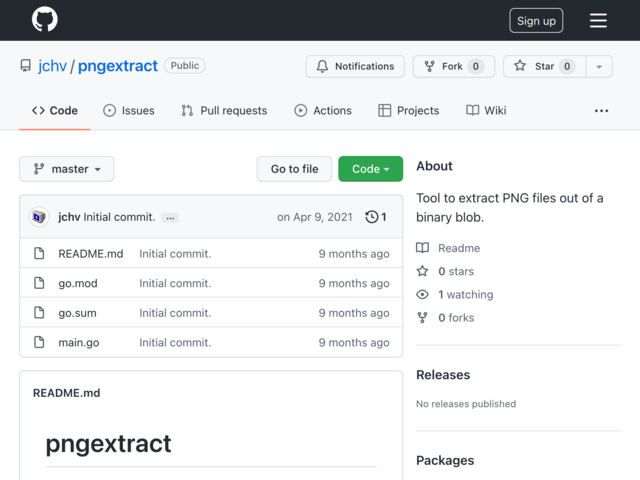
Task: Switch to the Wiki tab
Action: coord(486,110)
